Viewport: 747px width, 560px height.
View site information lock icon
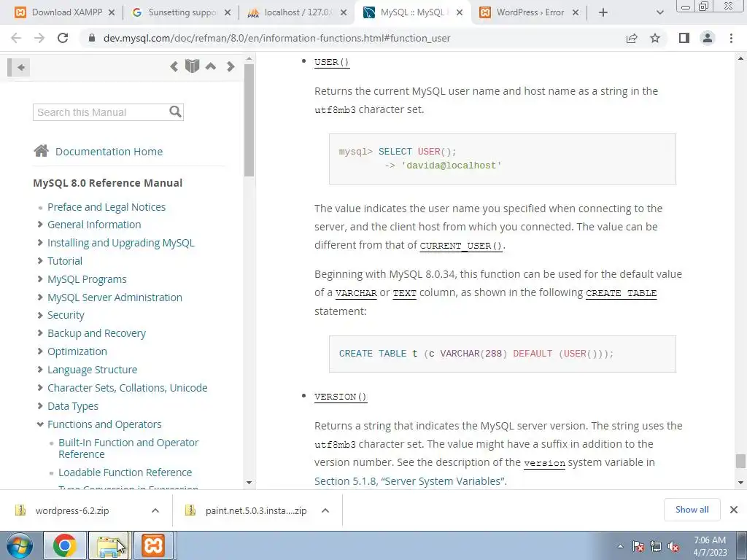click(92, 38)
